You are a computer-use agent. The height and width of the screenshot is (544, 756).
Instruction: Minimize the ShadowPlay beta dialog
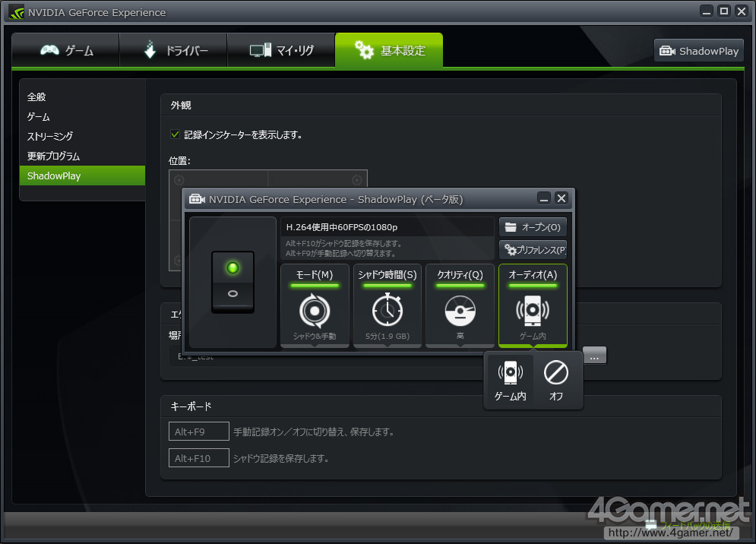(x=544, y=198)
